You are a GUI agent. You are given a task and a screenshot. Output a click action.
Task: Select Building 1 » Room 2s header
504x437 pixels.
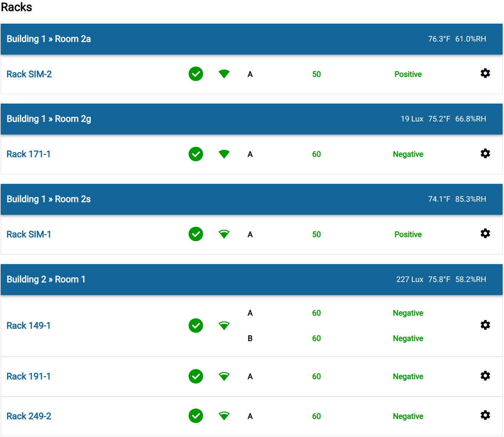pos(251,199)
